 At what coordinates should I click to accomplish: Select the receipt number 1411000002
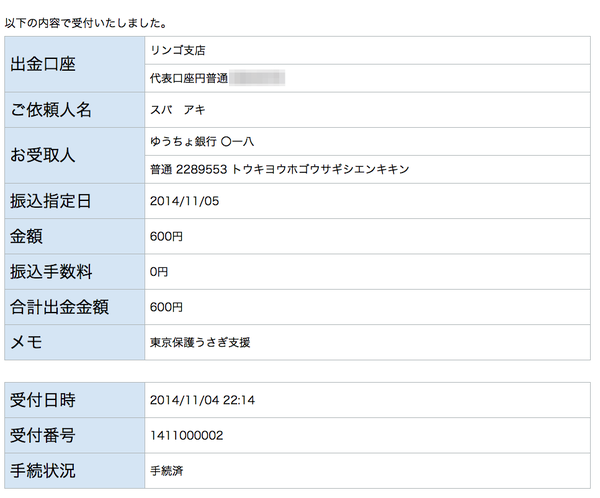[186, 435]
